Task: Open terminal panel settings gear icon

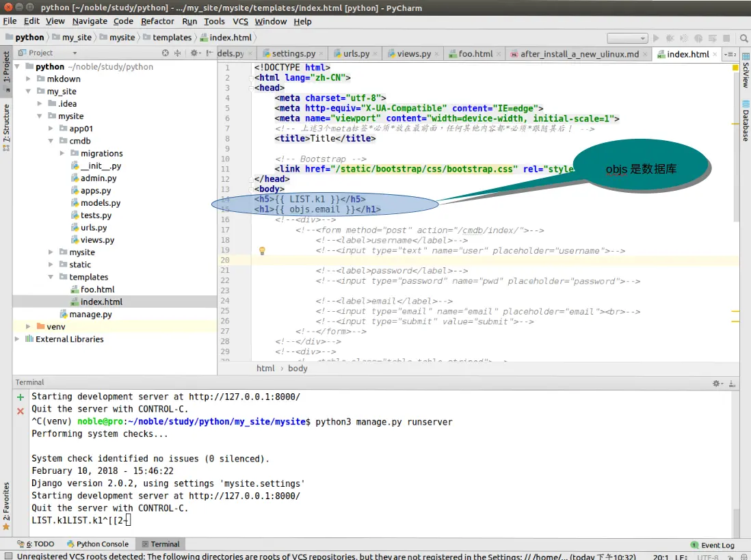Action: coord(717,384)
